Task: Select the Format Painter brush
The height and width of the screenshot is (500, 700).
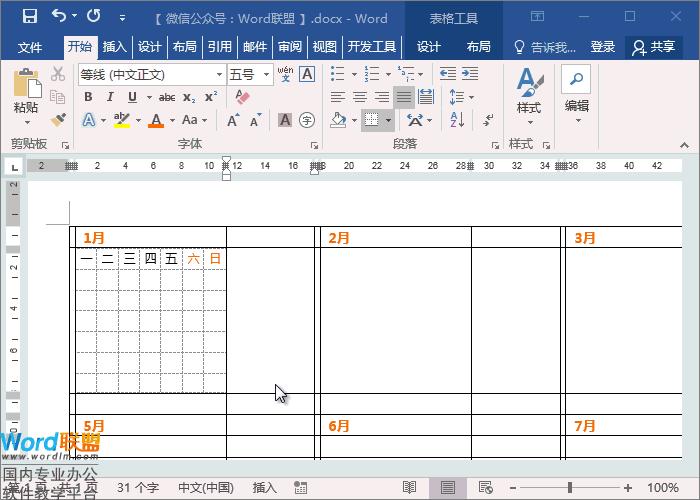Action: click(58, 120)
